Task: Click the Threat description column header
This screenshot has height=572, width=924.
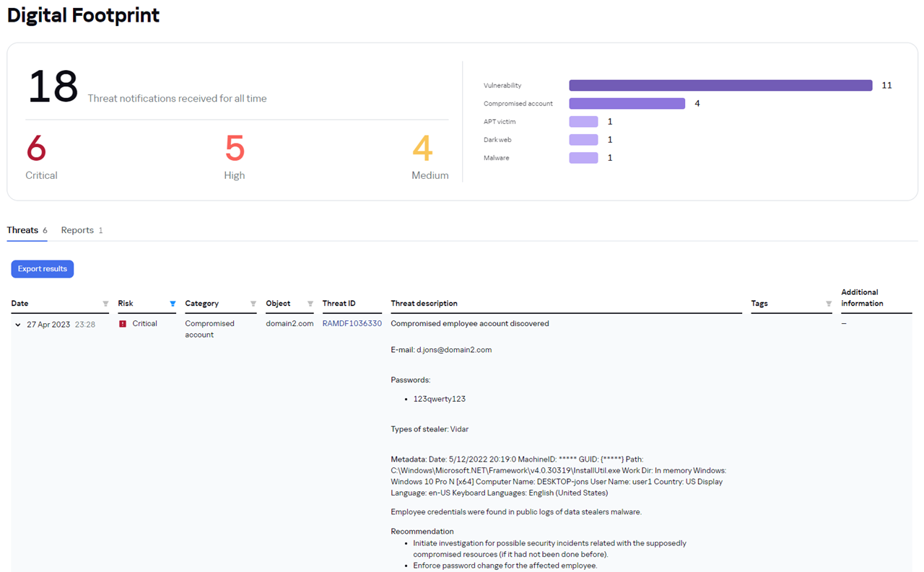Action: (424, 304)
